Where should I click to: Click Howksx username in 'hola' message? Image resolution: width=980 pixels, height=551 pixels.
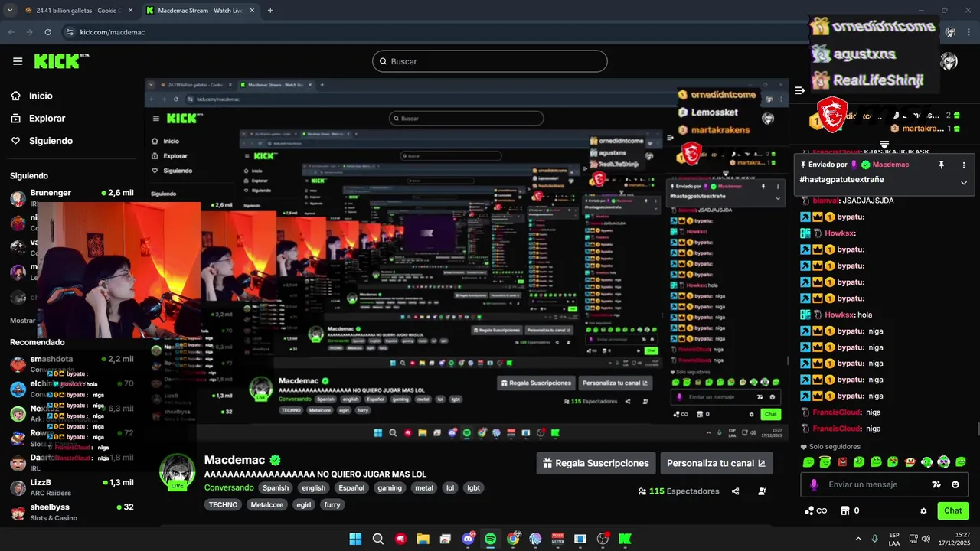pyautogui.click(x=838, y=315)
